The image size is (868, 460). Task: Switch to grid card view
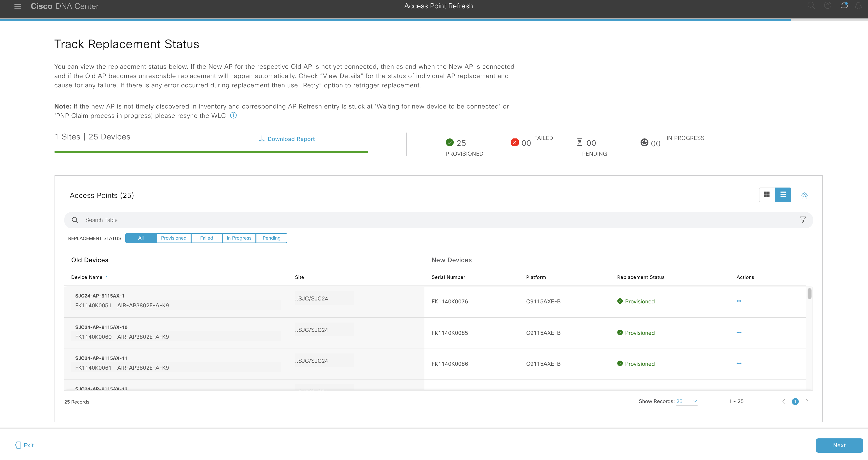click(x=767, y=195)
